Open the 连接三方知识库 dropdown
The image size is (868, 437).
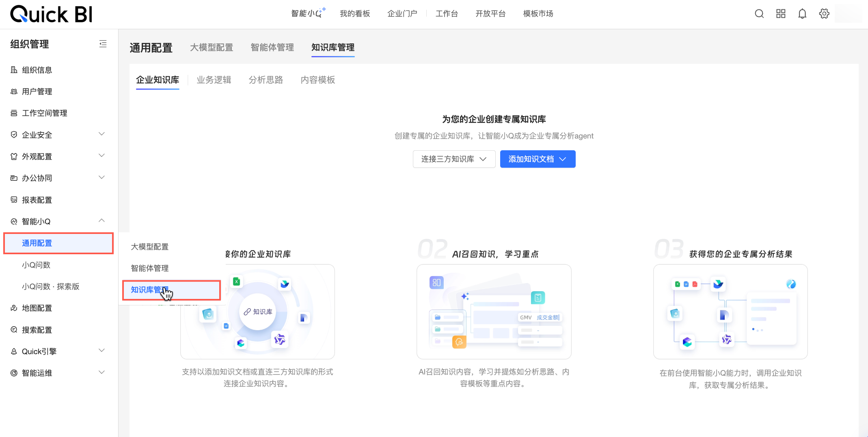click(x=454, y=159)
